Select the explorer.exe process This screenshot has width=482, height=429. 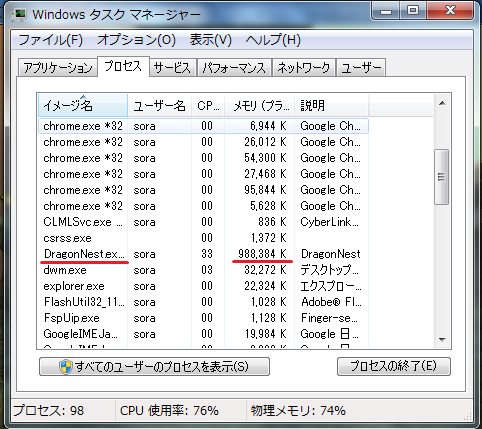(x=203, y=286)
